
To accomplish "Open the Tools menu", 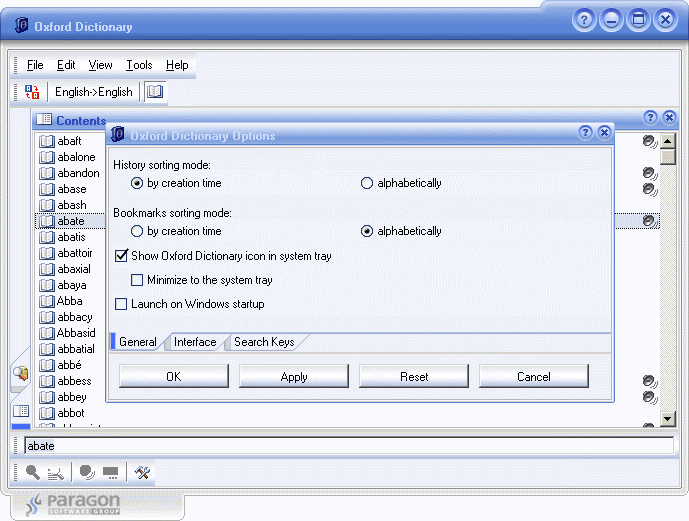I will coord(139,65).
